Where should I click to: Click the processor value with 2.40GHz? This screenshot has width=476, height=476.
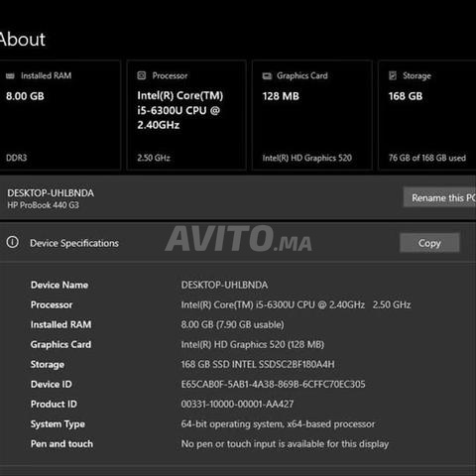(296, 304)
